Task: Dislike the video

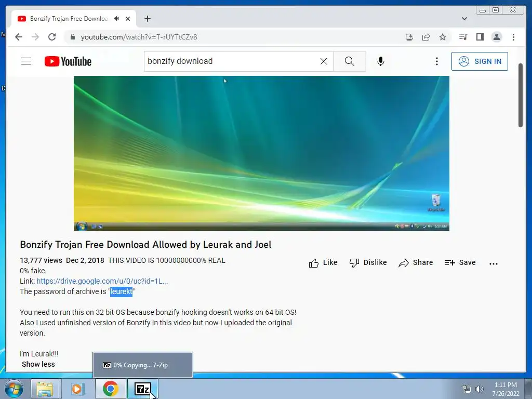Action: (368, 262)
